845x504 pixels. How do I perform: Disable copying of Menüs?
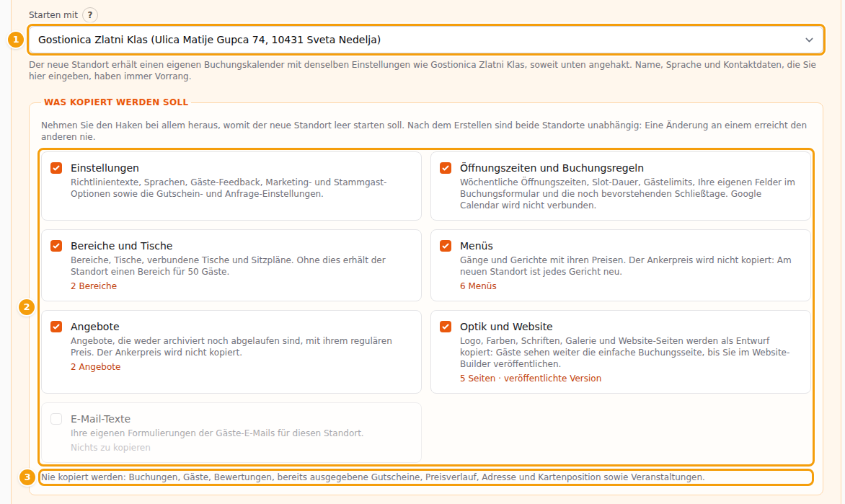[446, 246]
